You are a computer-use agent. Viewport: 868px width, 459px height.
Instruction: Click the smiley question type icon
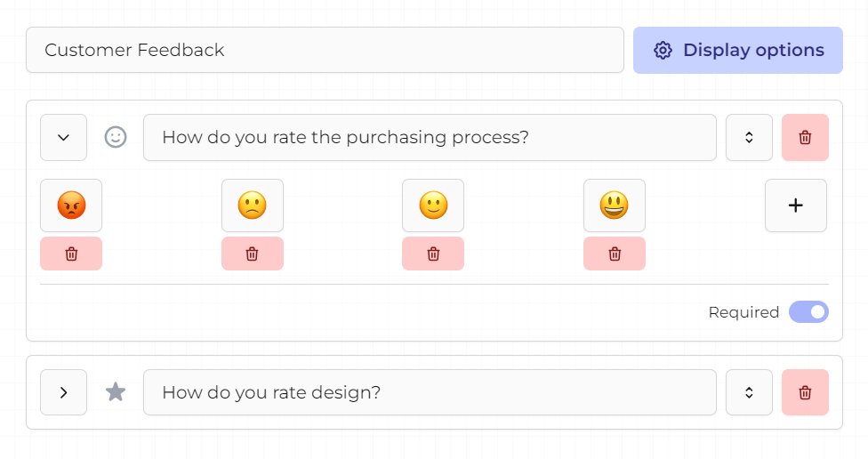click(x=116, y=138)
